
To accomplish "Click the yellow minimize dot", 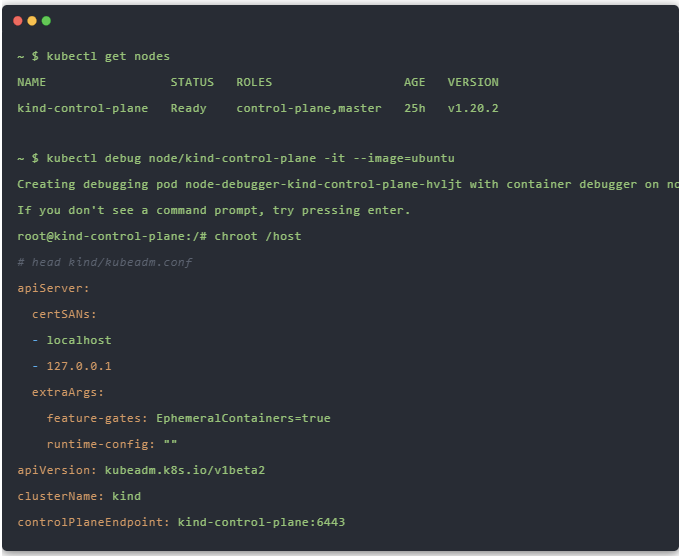I will tap(32, 21).
